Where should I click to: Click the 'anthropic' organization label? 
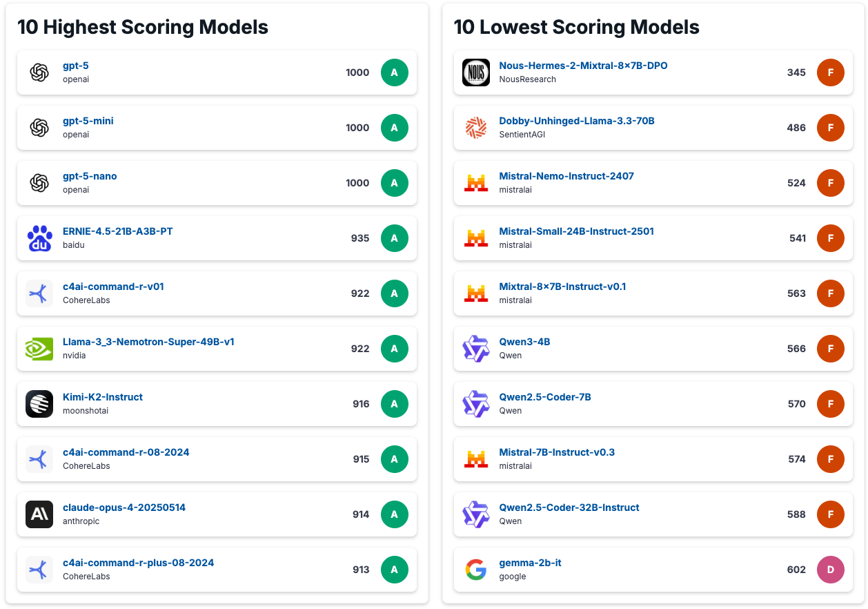[81, 521]
